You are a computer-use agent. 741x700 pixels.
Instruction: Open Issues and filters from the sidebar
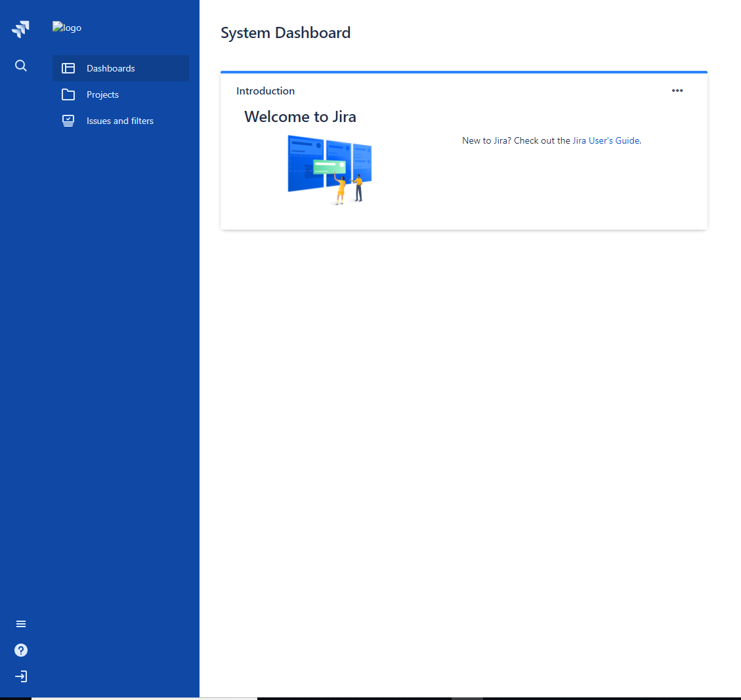tap(120, 121)
